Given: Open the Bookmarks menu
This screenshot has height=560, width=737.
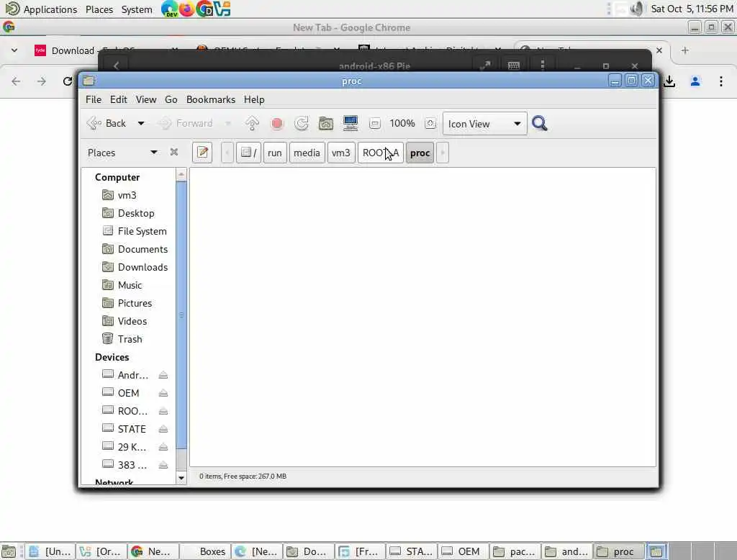Looking at the screenshot, I should coord(211,99).
